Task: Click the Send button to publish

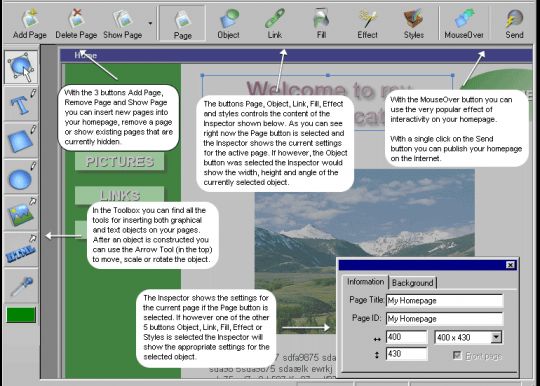Action: click(514, 23)
